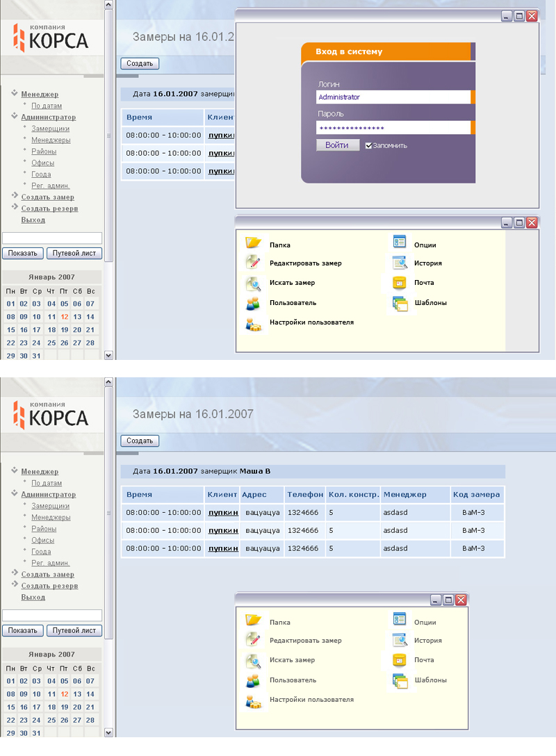The width and height of the screenshot is (556, 756).
Task: Open the История icon in the upper screenshot's panel
Action: point(400,263)
